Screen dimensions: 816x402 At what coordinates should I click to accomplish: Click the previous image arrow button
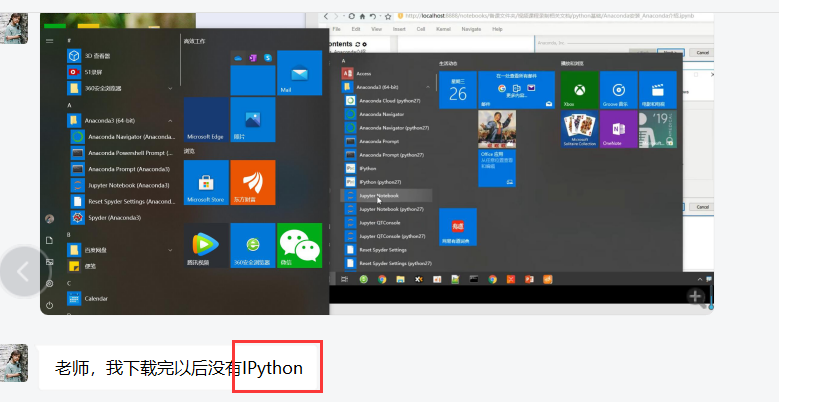(23, 272)
